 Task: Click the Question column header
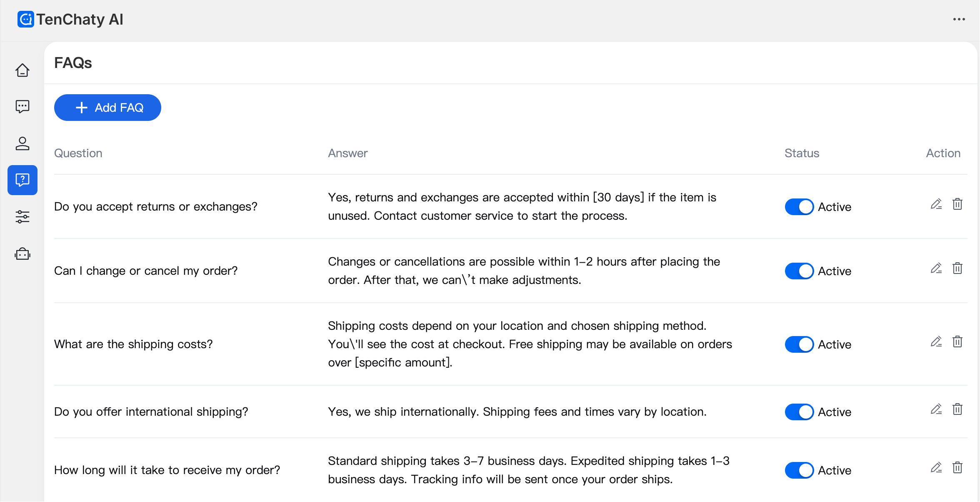(78, 153)
